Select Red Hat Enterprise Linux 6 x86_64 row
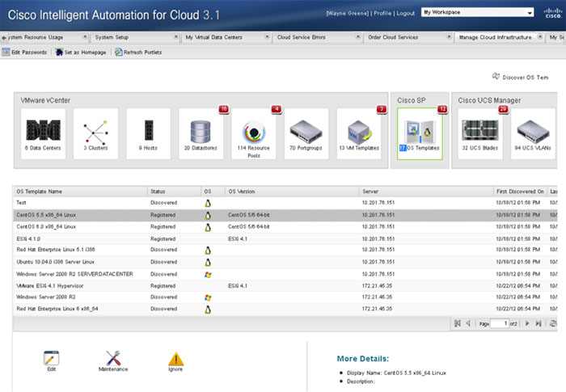The image size is (566, 392). [x=285, y=309]
